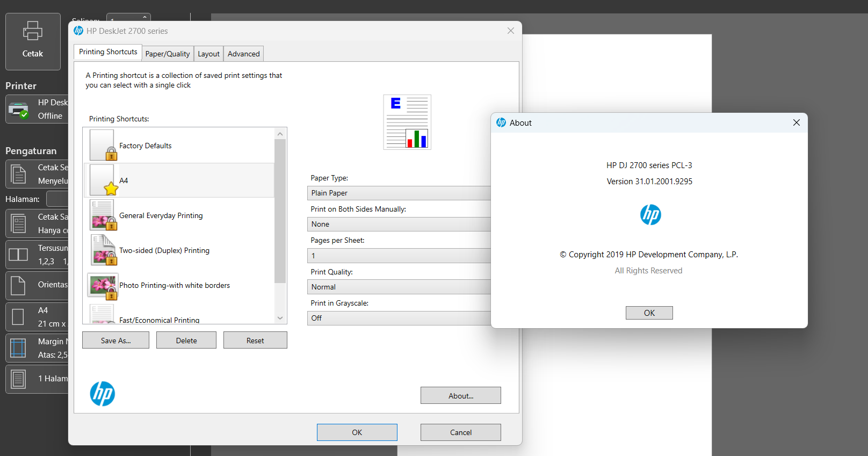Click the HP logo in the About dialog
Image resolution: width=868 pixels, height=456 pixels.
pyautogui.click(x=650, y=215)
